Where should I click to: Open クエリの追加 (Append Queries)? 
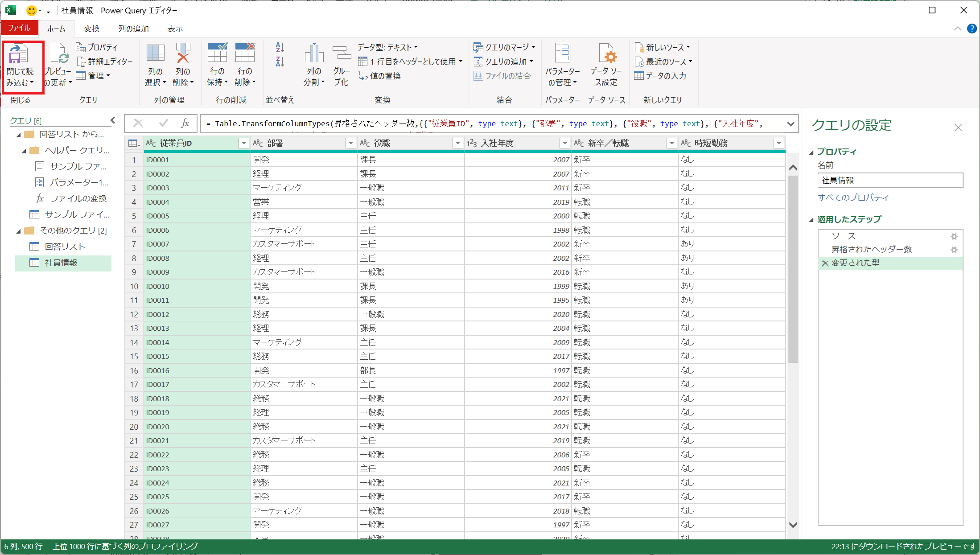[x=503, y=62]
